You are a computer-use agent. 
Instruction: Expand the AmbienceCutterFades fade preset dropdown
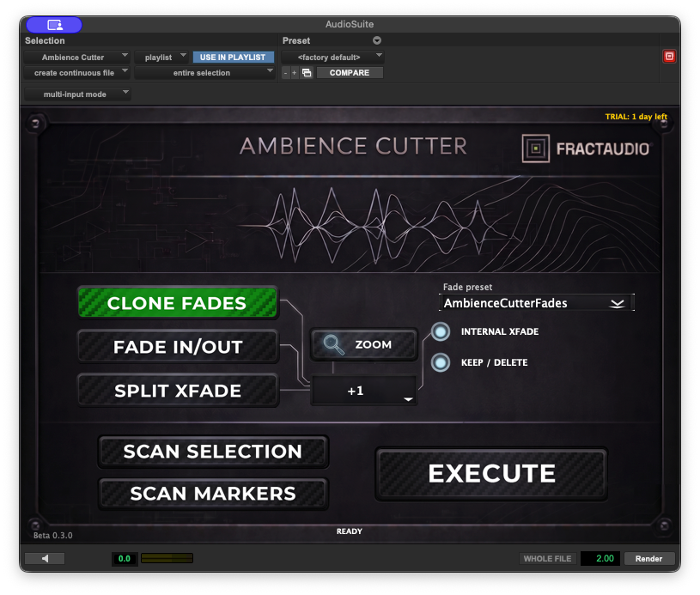(x=536, y=303)
